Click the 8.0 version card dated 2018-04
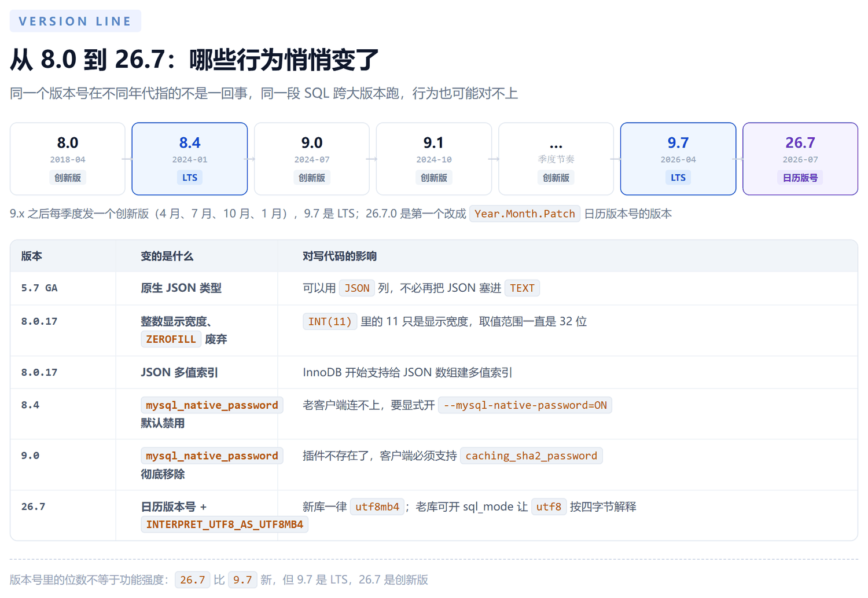 (68, 159)
